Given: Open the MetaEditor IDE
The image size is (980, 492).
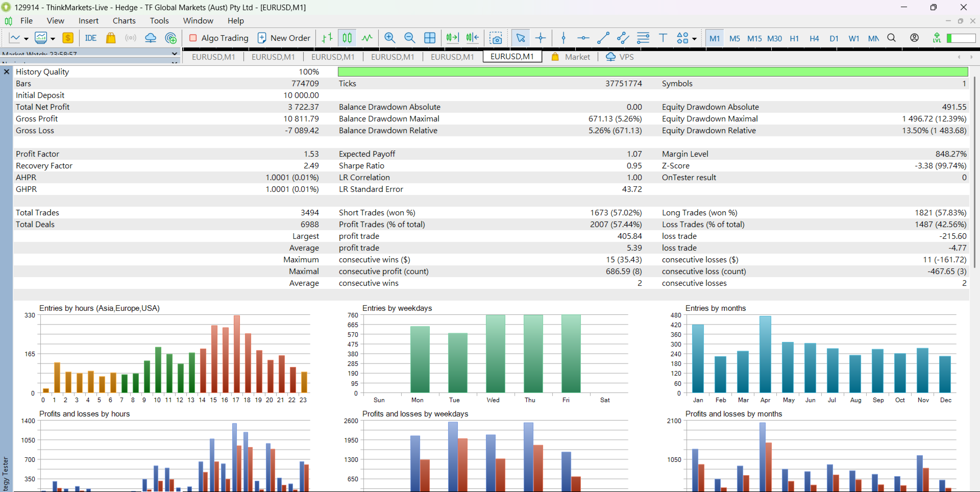Looking at the screenshot, I should coord(91,38).
